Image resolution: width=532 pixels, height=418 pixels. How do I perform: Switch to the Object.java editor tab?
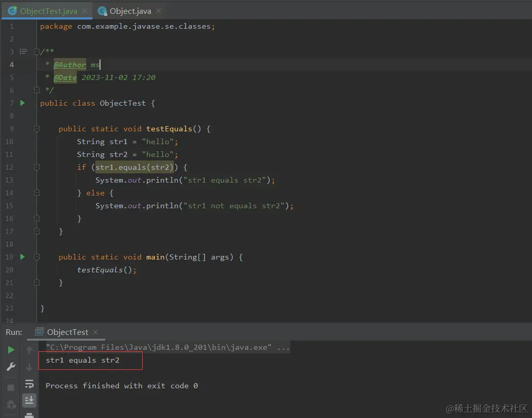point(130,11)
